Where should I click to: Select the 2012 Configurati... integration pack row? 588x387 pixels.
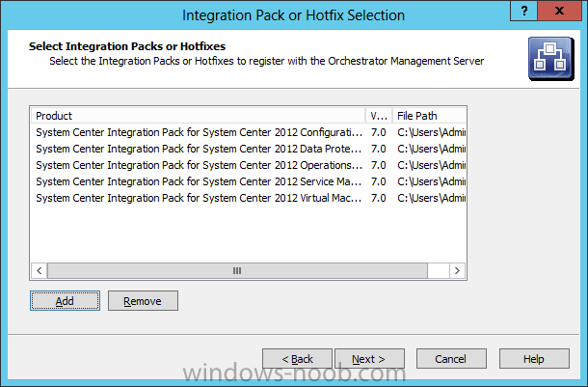(x=249, y=132)
